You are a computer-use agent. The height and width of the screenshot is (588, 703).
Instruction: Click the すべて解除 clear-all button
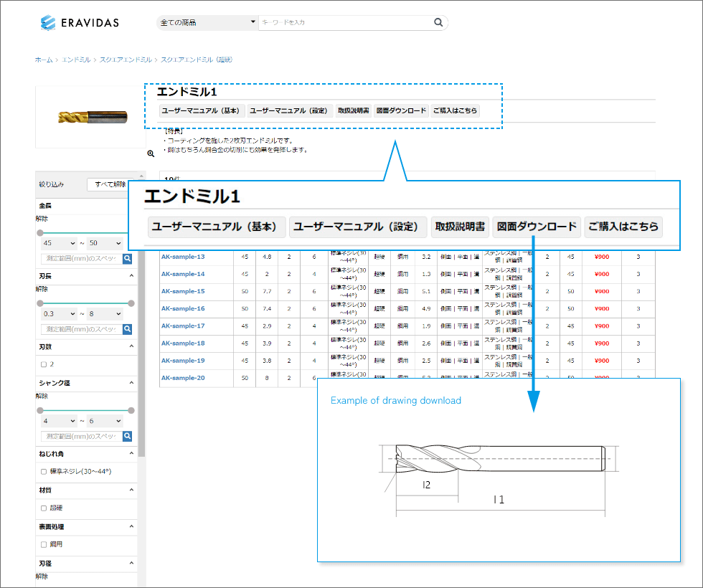point(109,184)
